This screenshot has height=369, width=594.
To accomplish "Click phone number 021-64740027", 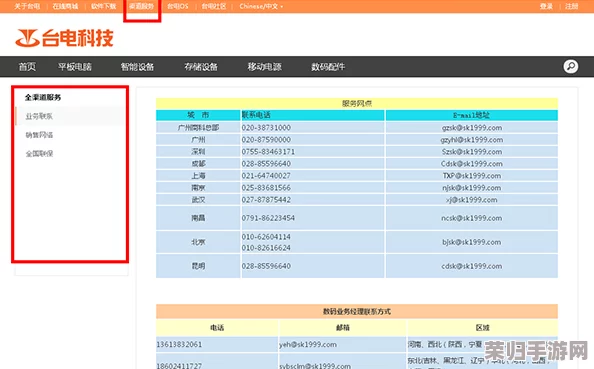I will tap(266, 176).
